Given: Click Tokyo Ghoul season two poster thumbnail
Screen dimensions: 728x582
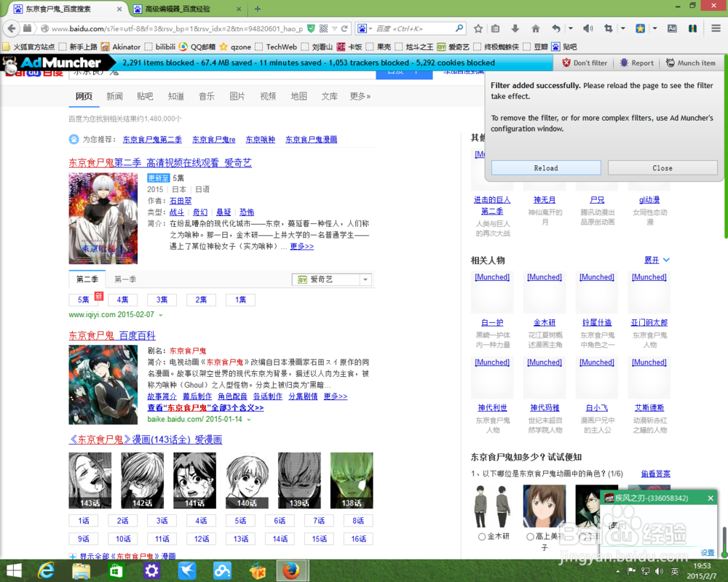Looking at the screenshot, I should point(103,218).
